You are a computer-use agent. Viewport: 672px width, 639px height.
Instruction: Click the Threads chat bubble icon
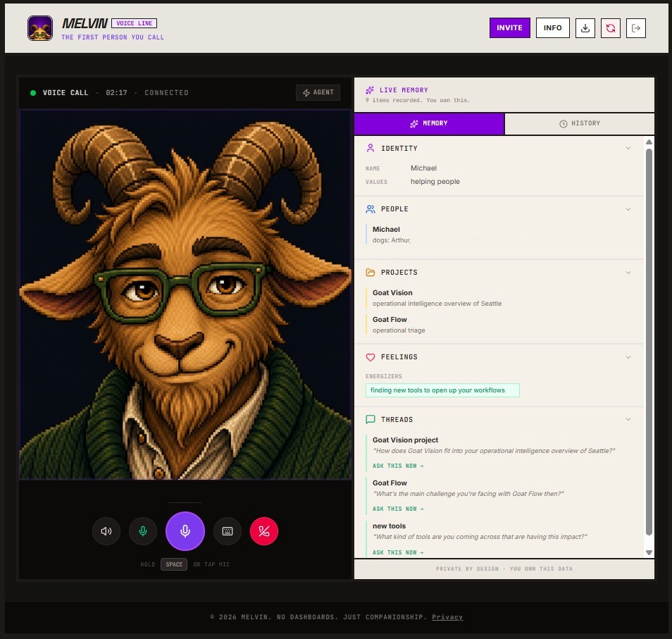(x=371, y=420)
